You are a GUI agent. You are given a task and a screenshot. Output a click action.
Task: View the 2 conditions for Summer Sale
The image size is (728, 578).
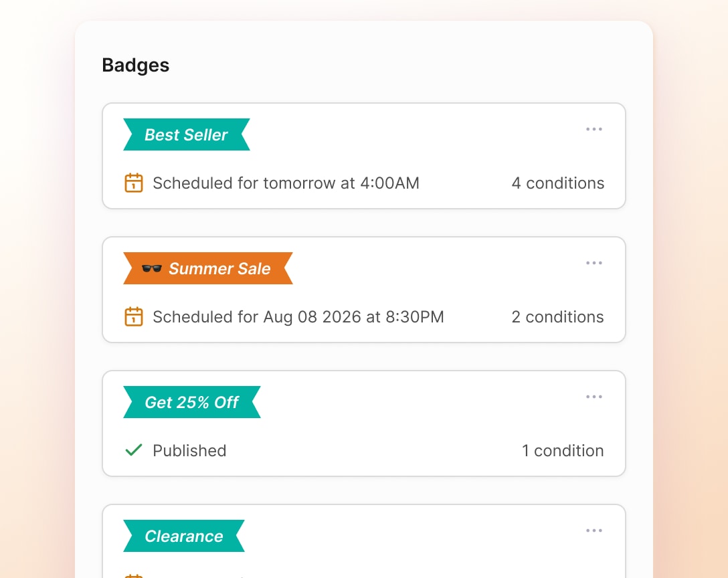click(x=557, y=316)
